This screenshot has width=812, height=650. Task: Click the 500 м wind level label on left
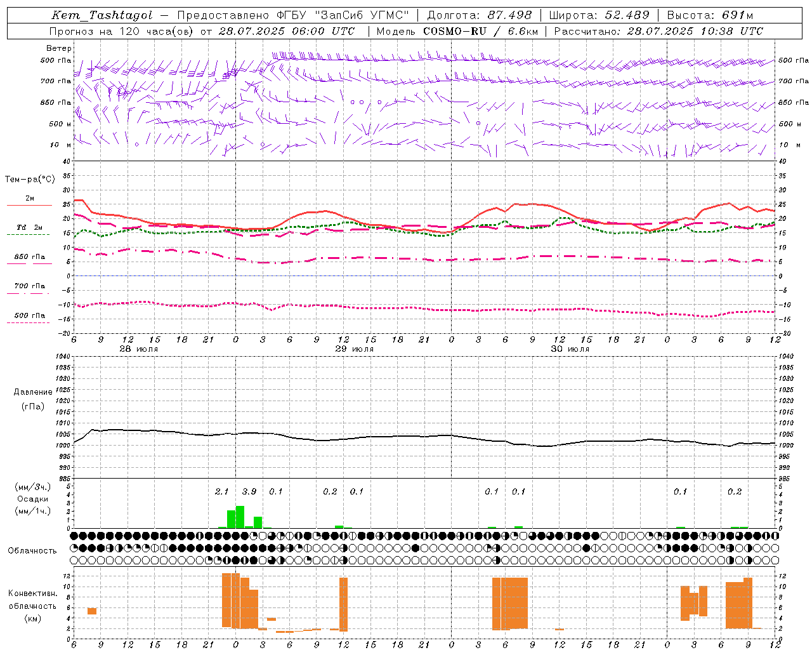click(60, 124)
